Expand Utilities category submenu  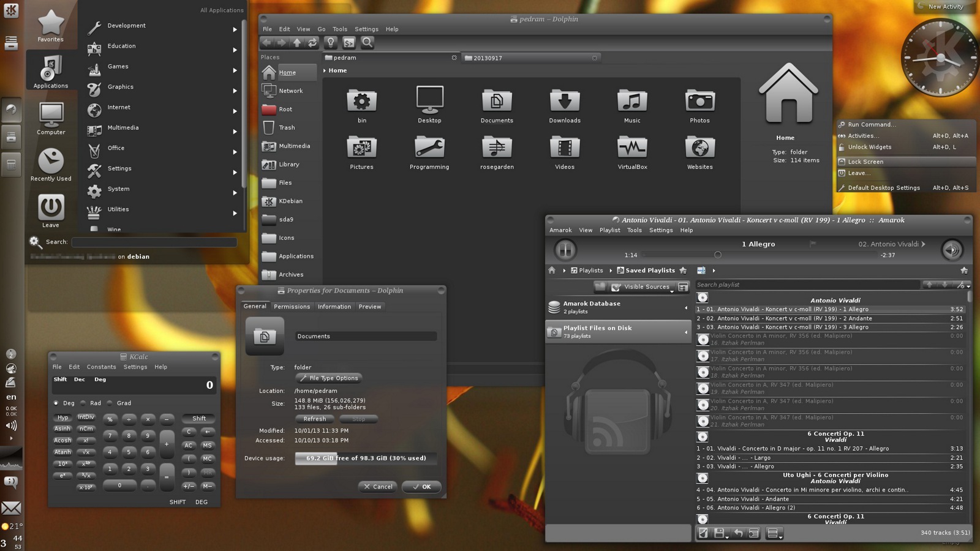pyautogui.click(x=235, y=213)
